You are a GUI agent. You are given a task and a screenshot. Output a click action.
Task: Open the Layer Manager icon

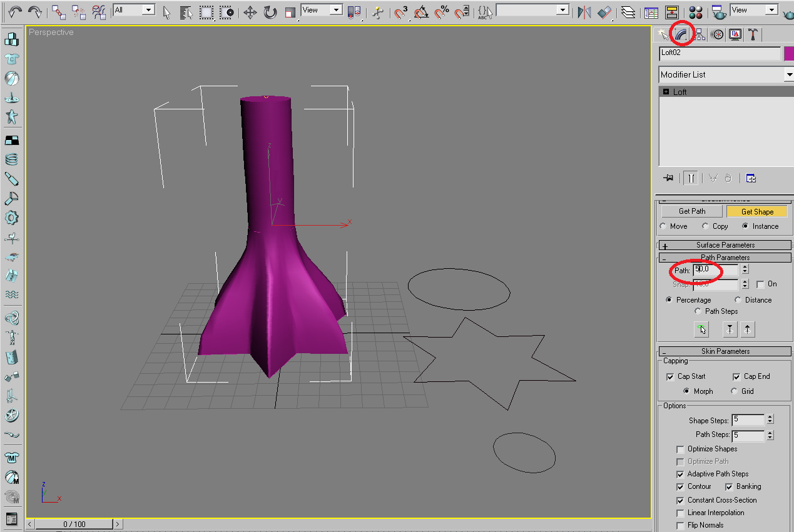[x=628, y=12]
